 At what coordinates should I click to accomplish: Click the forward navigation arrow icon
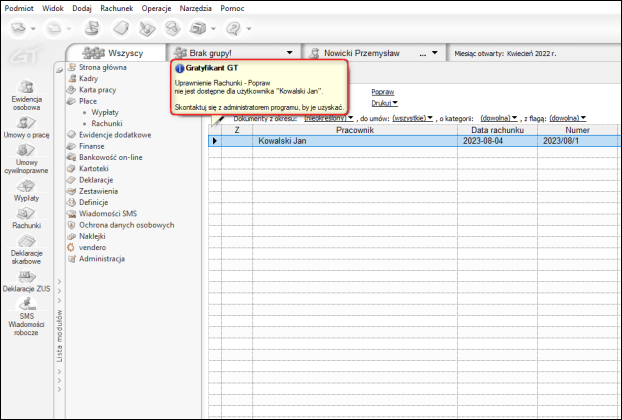[54, 29]
